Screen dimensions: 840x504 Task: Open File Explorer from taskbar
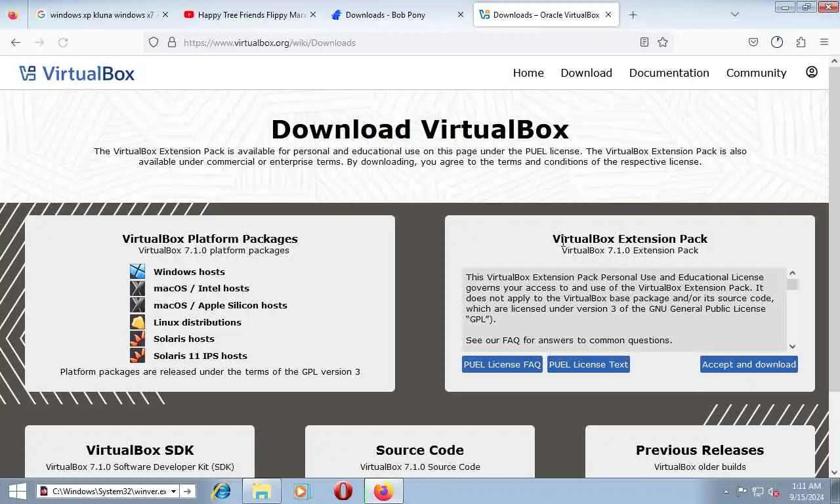(262, 491)
